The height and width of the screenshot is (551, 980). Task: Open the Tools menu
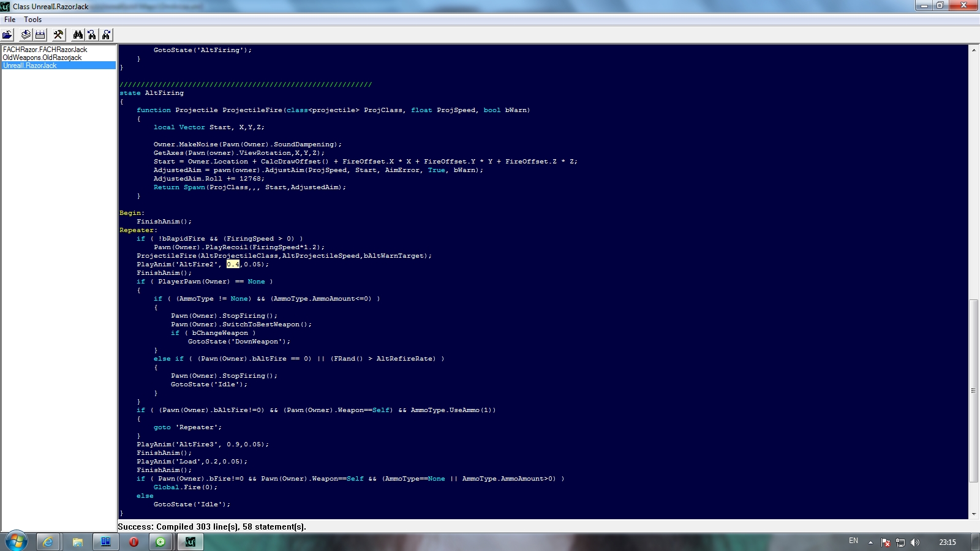click(33, 20)
